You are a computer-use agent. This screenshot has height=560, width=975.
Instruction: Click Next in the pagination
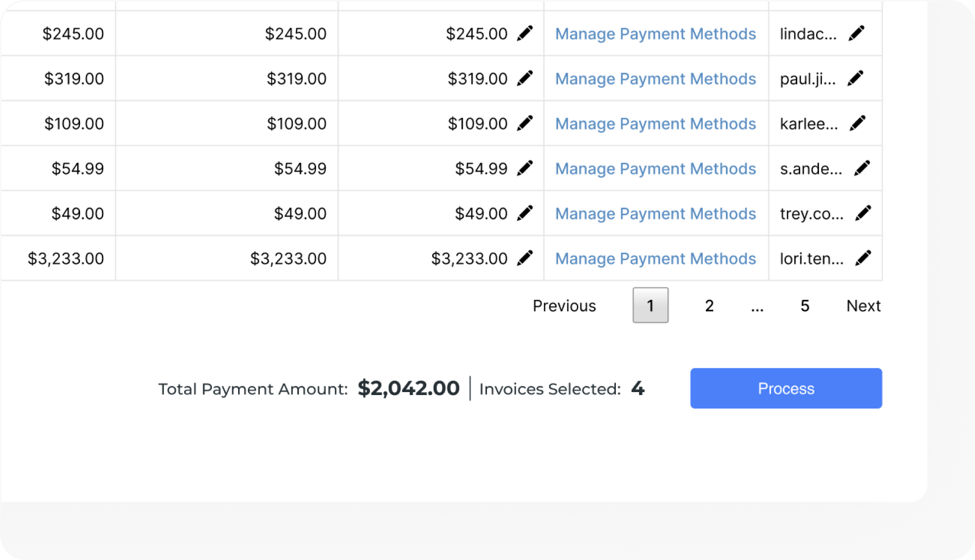[863, 306]
